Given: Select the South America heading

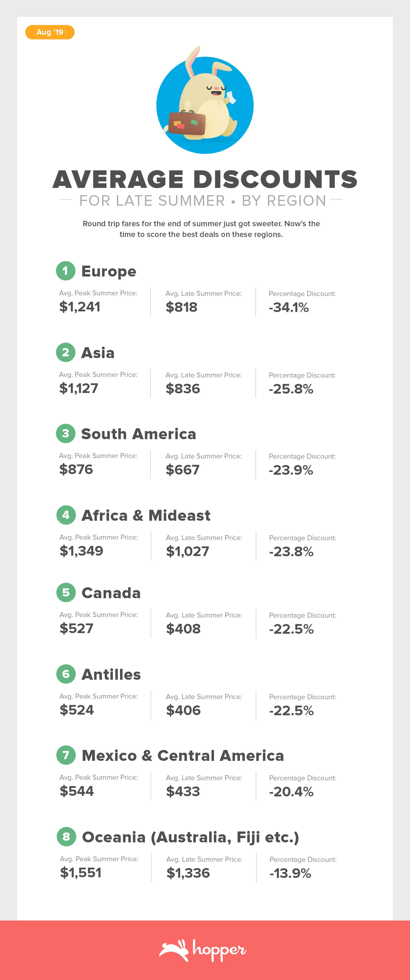Looking at the screenshot, I should (139, 434).
